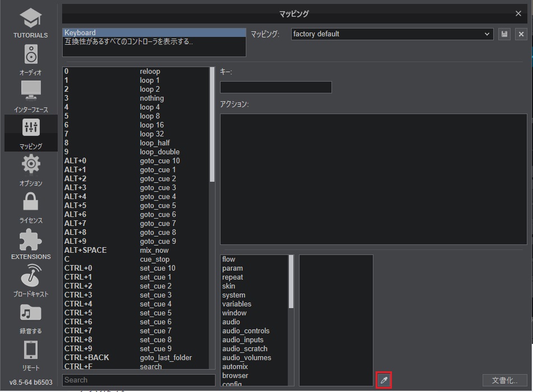This screenshot has width=533, height=392.
Task: Select the window action category
Action: (x=254, y=313)
